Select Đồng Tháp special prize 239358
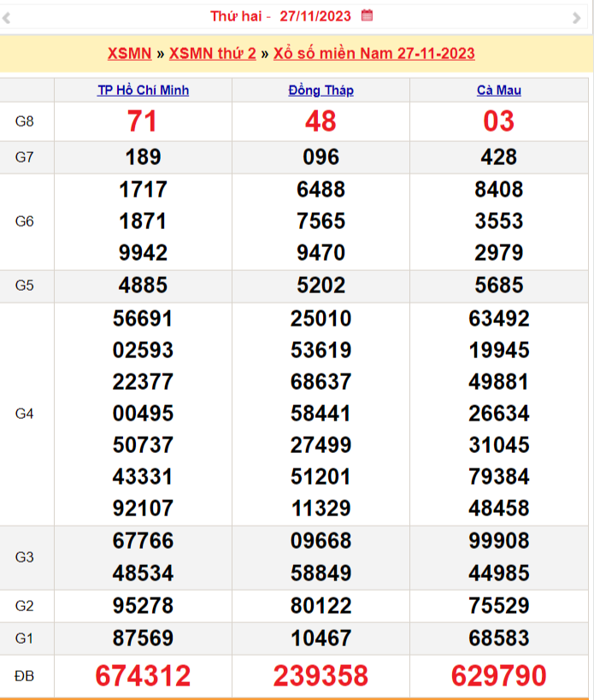The image size is (594, 700). pyautogui.click(x=321, y=676)
